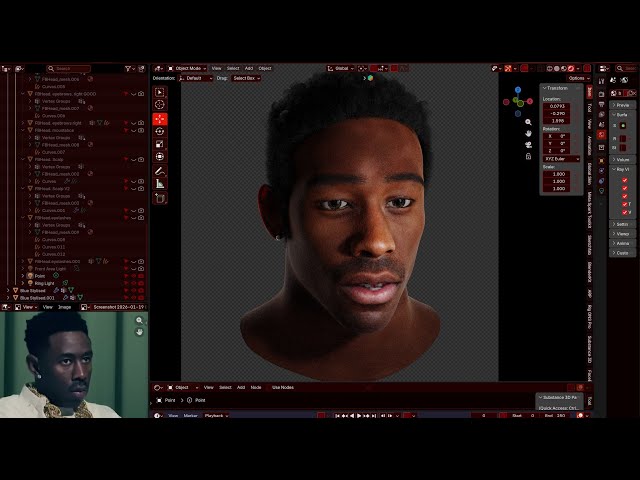The height and width of the screenshot is (480, 640).
Task: Open the Orientation Default dropdown
Action: (196, 78)
